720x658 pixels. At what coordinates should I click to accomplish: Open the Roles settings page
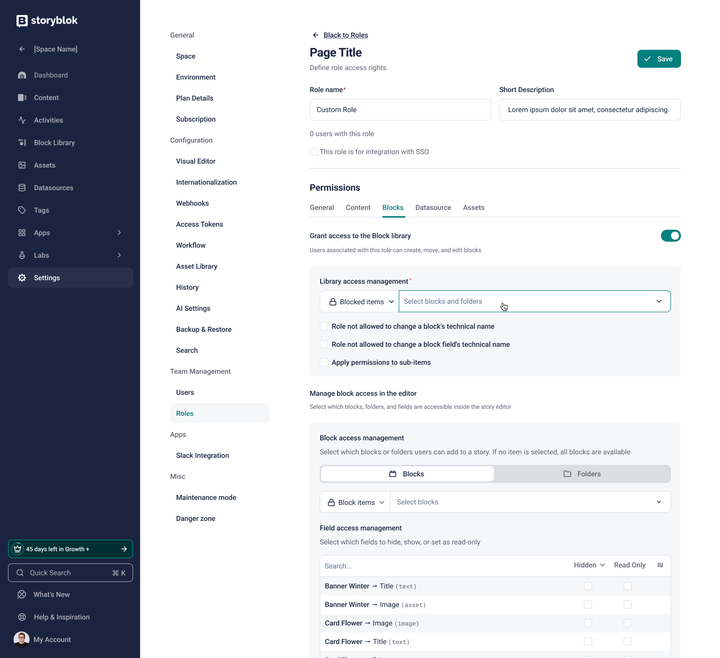185,413
